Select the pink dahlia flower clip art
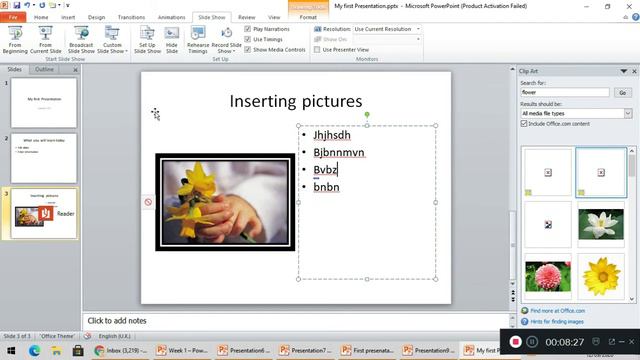 548,277
